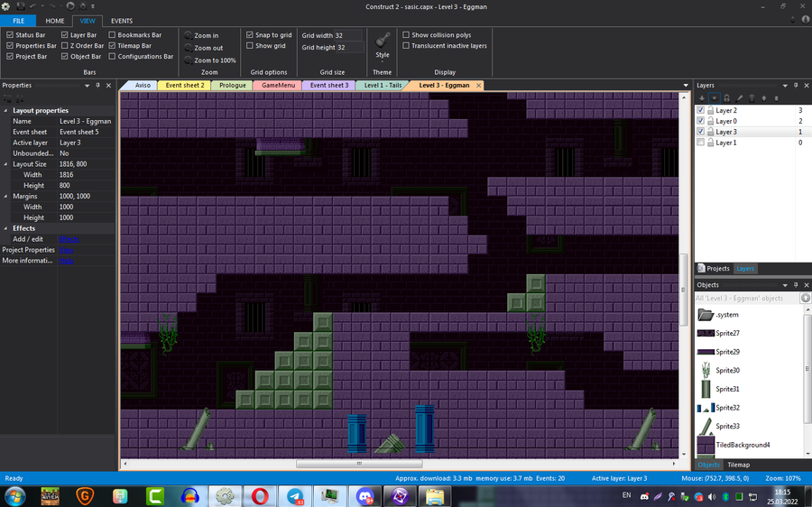Screen dimensions: 812x507
Task: Click Zoom to 100% icon
Action: click(189, 60)
